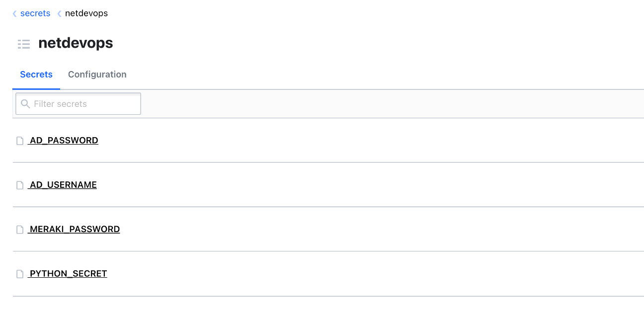Click the chevron before the netdevops breadcrumb
644x324 pixels.
[60, 14]
